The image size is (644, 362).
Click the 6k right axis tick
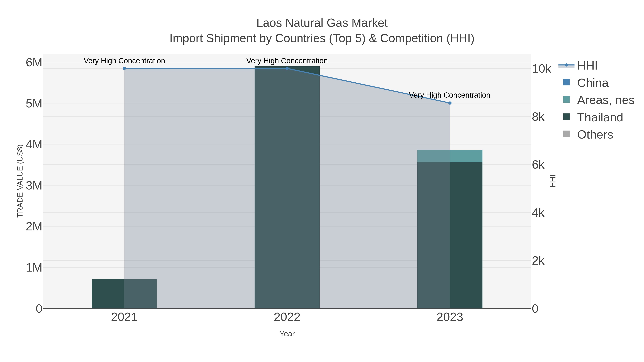538,165
